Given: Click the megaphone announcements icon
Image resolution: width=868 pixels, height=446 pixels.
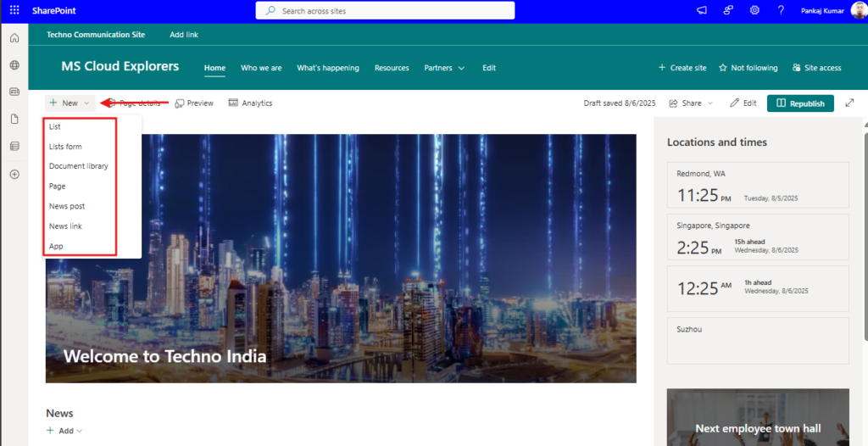Looking at the screenshot, I should pos(702,10).
